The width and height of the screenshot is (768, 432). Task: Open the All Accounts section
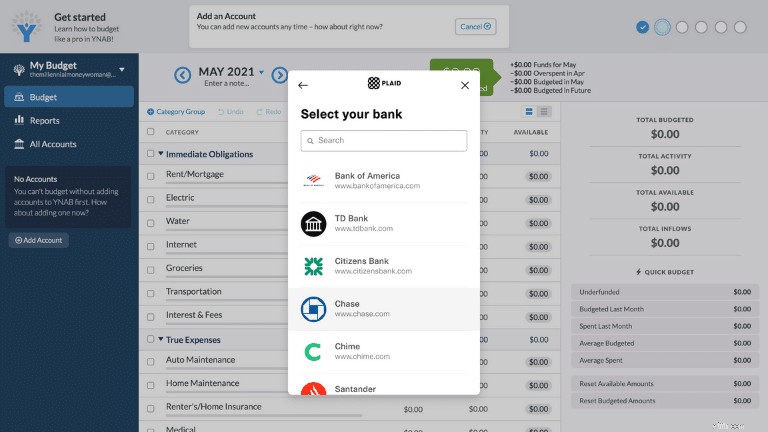coord(69,144)
